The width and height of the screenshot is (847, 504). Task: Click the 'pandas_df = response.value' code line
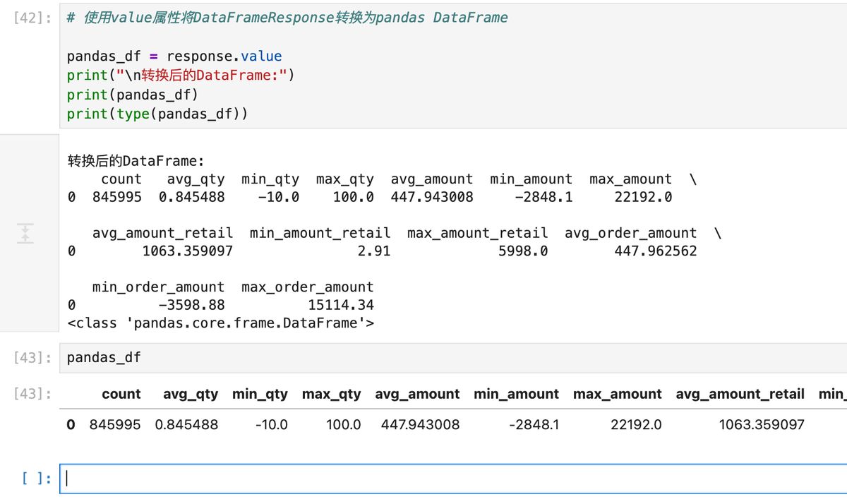(x=174, y=56)
